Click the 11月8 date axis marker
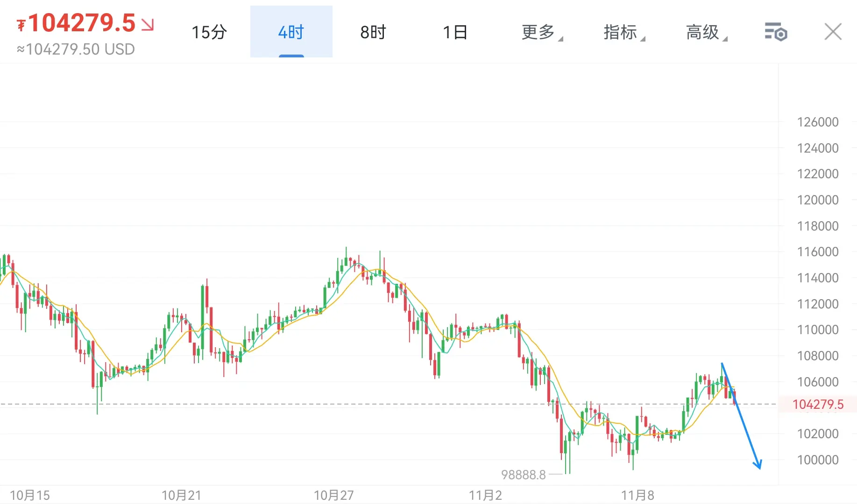857x504 pixels. [x=637, y=495]
